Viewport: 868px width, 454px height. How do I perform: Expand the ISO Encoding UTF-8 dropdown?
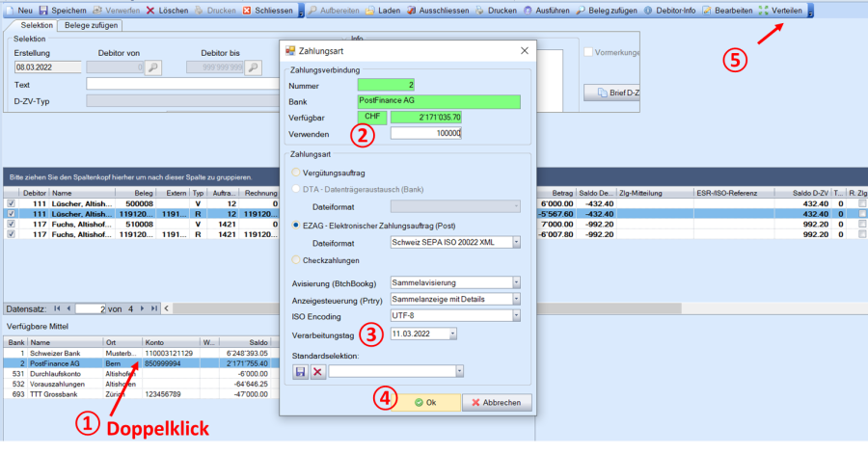point(516,314)
